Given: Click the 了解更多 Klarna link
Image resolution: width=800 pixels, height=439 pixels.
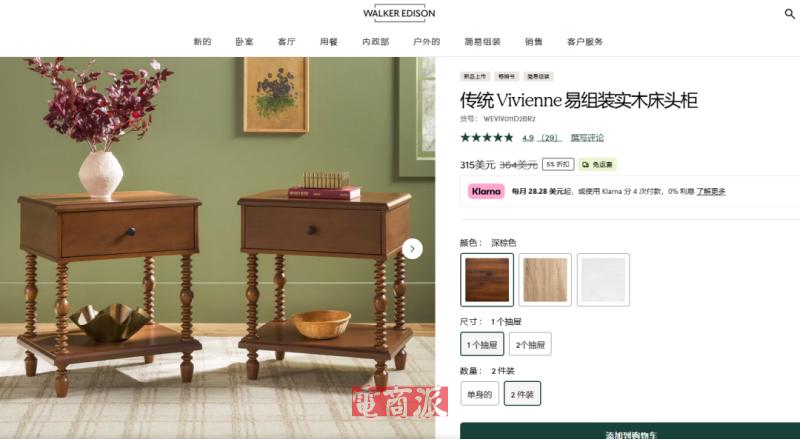Looking at the screenshot, I should 711,191.
